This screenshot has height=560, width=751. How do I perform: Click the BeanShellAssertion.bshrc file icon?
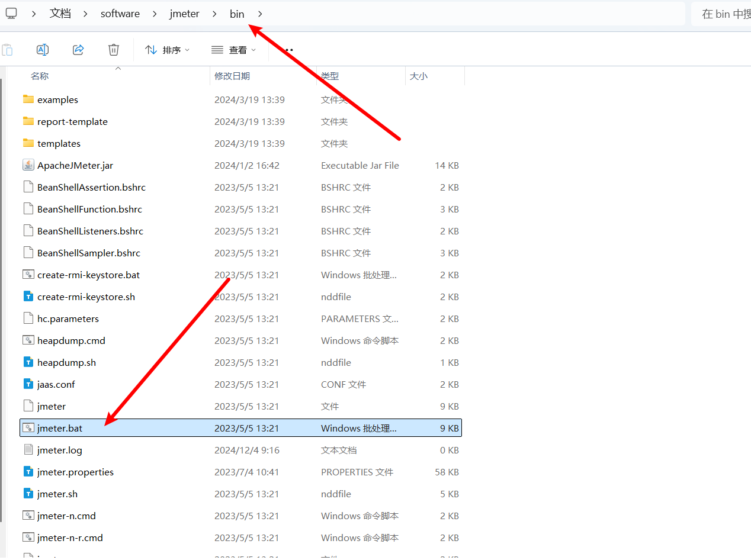pyautogui.click(x=28, y=187)
